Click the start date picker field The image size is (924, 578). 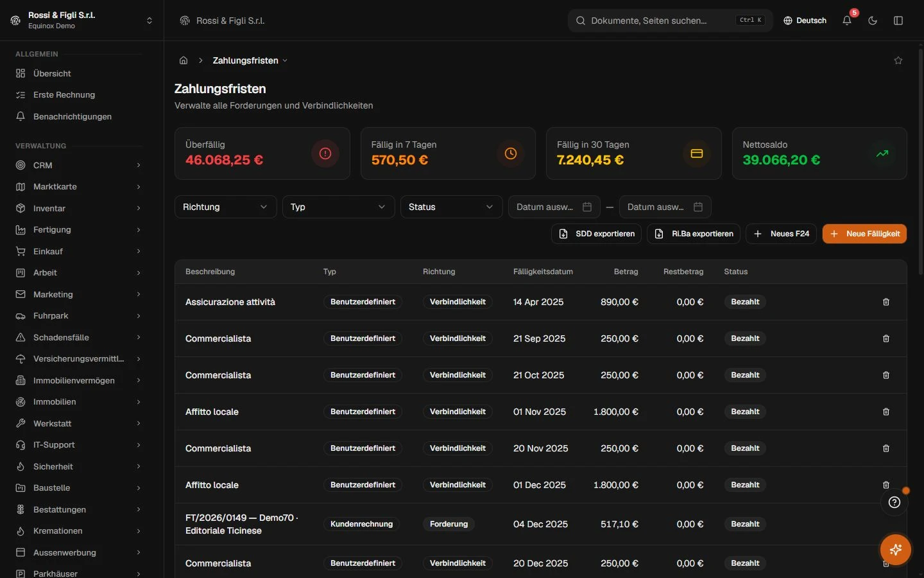554,207
